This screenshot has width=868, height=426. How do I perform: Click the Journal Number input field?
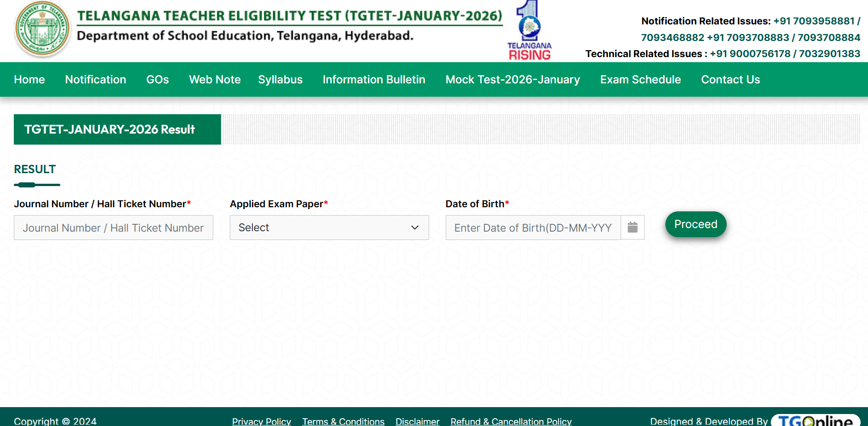pyautogui.click(x=113, y=227)
